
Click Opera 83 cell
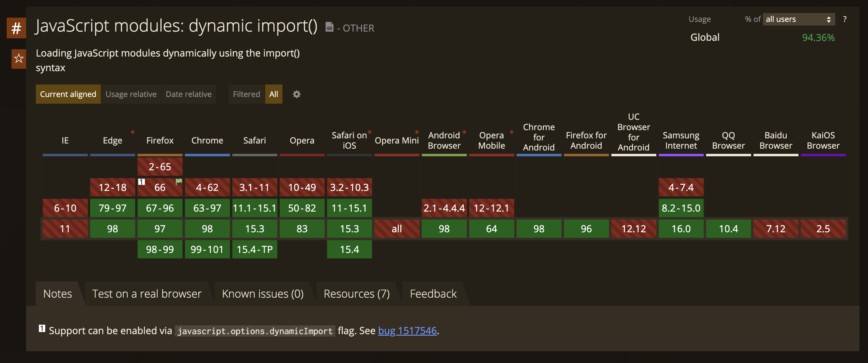(x=302, y=229)
